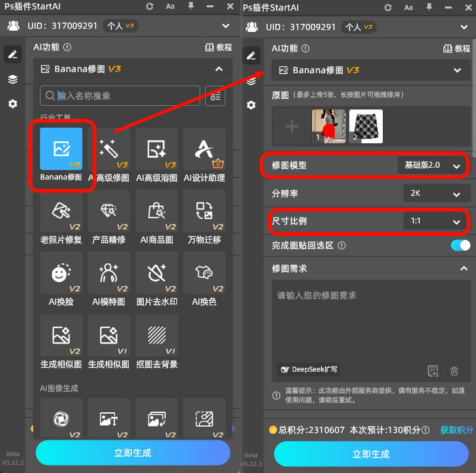
Task: Select uploaded skirt thumbnail 2
Action: click(366, 126)
